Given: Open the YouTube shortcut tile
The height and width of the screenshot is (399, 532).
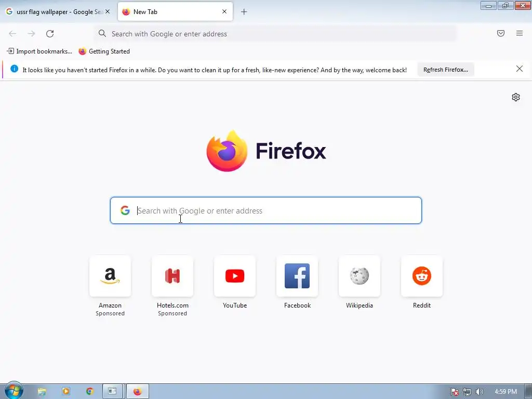Looking at the screenshot, I should point(235,276).
